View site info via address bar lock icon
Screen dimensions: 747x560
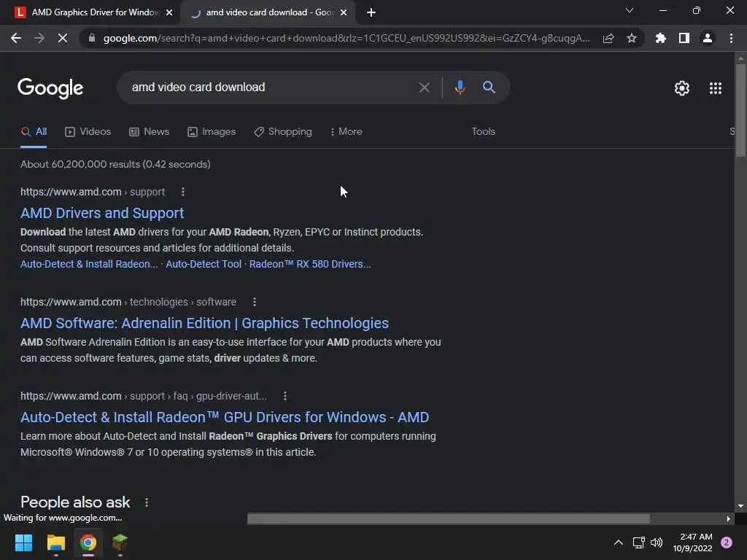(x=92, y=38)
